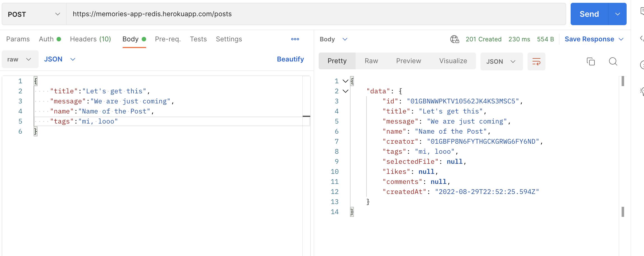Switch response to Raw view
Screen dimensions: 644x256
[371, 61]
